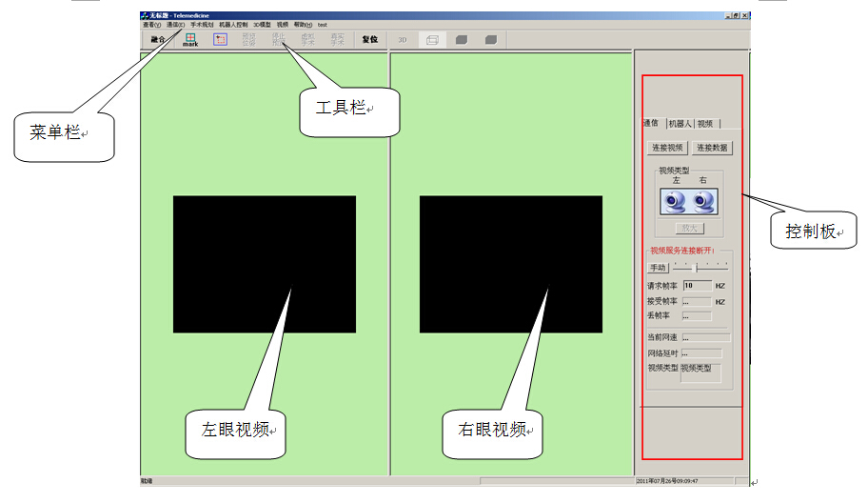This screenshot has height=503, width=868.
Task: Switch to the 视频 tab in control panel
Action: point(705,124)
